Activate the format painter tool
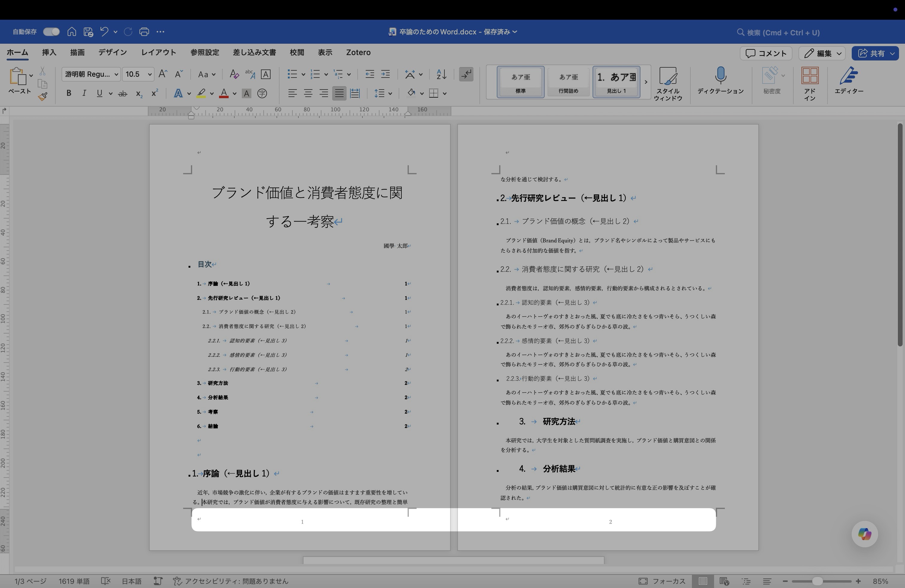Image resolution: width=905 pixels, height=588 pixels. click(x=43, y=96)
